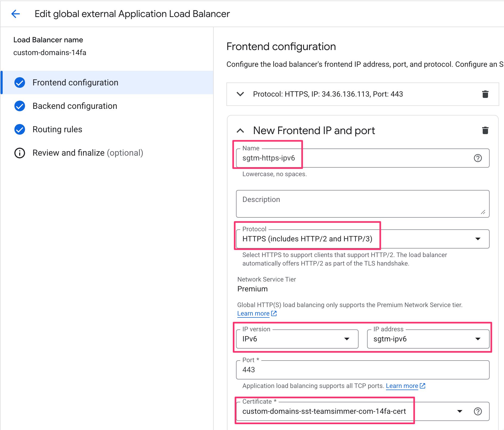Expand the existing HTTPS port 443 frontend
Viewport: 504px width, 430px height.
point(240,94)
